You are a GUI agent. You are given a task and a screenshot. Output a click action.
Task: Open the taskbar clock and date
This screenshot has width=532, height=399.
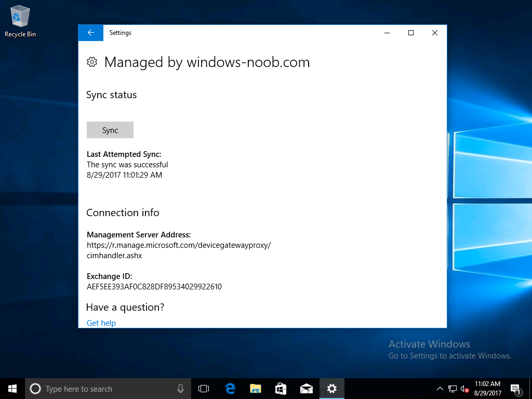click(x=487, y=389)
